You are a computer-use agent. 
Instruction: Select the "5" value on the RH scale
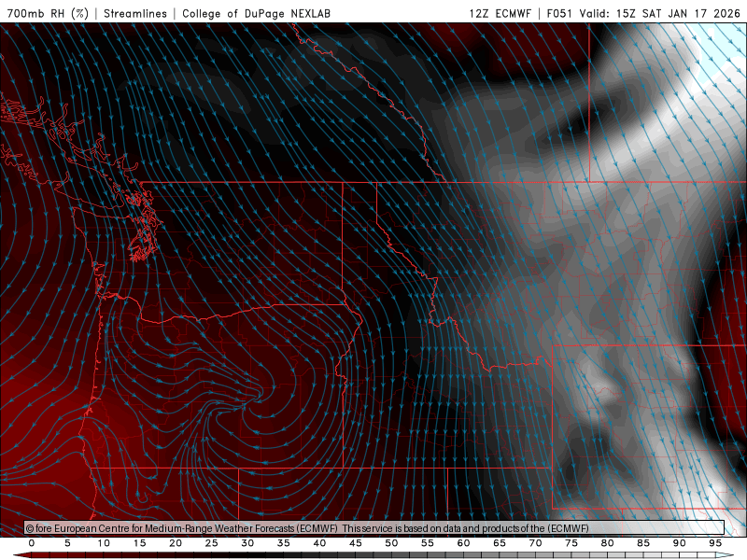pyautogui.click(x=67, y=543)
